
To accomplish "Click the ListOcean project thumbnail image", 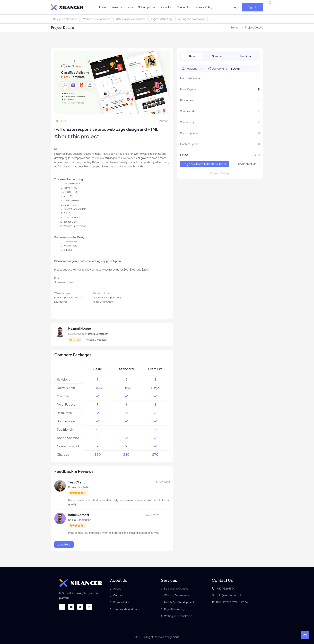I will (x=112, y=83).
